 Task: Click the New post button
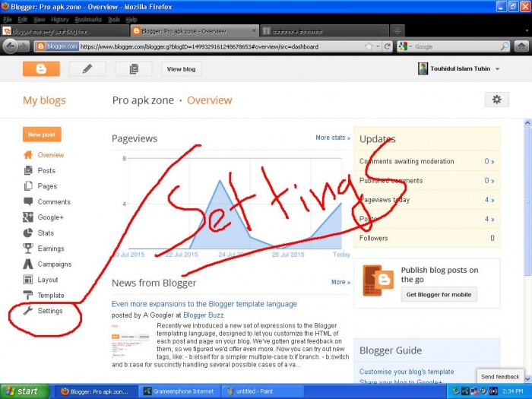point(42,135)
